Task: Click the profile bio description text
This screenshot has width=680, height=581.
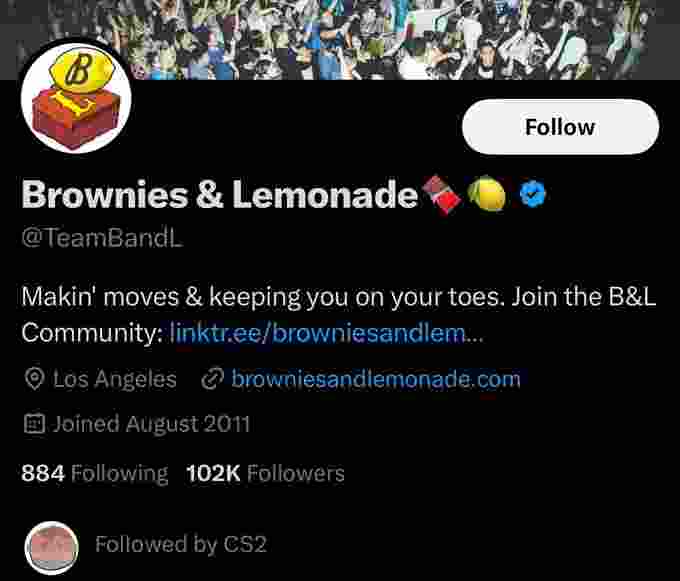Action: pyautogui.click(x=339, y=315)
